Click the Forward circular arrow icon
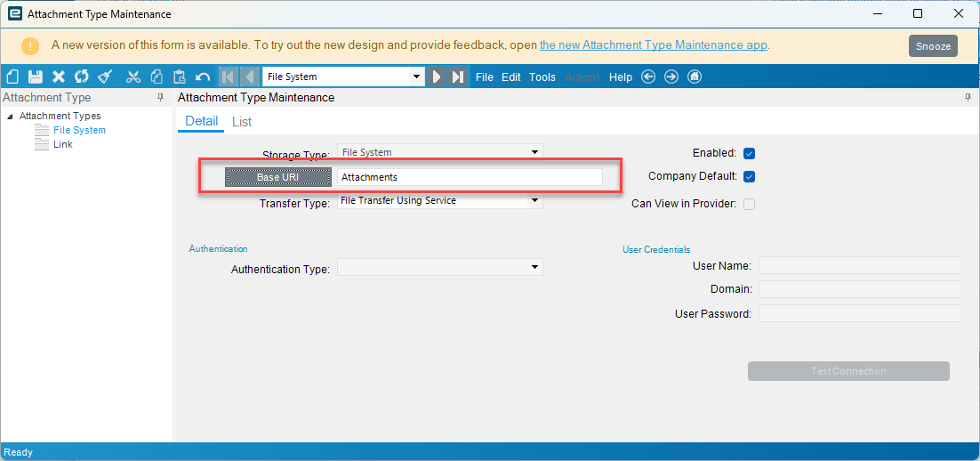The height and width of the screenshot is (461, 980). (671, 77)
